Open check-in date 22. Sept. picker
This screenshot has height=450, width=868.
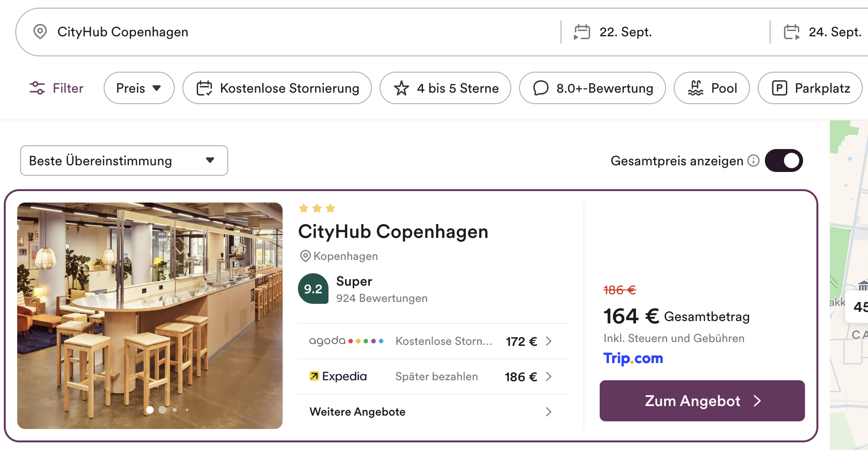[625, 32]
